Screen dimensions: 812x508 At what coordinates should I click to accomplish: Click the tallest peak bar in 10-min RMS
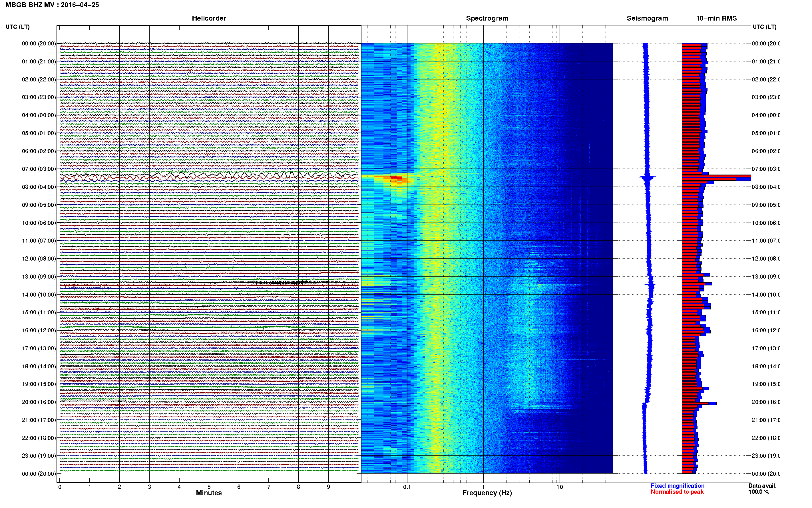716,176
